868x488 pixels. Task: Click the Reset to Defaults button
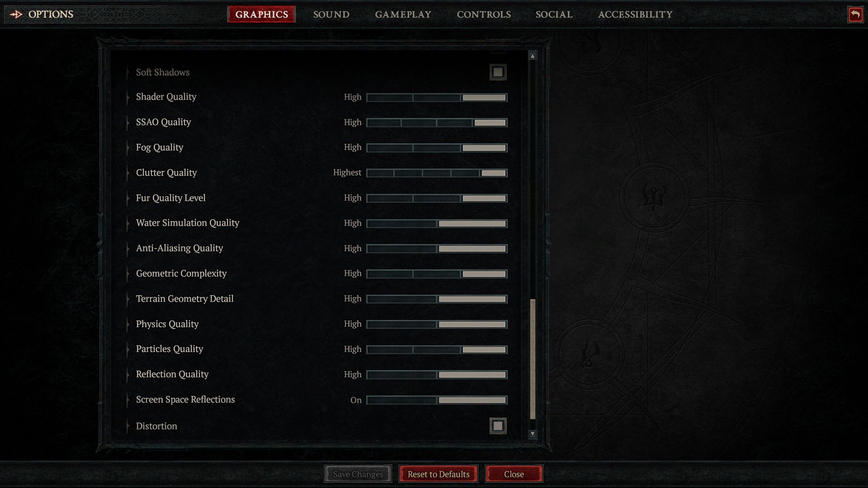[438, 474]
